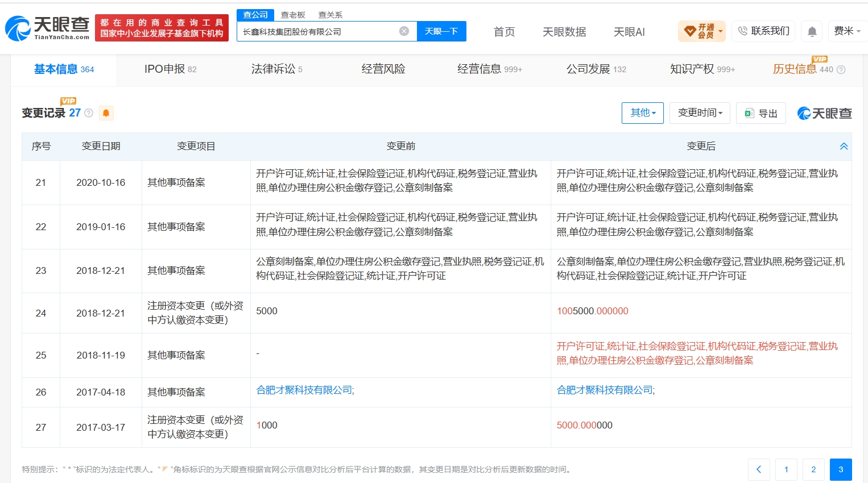Click current pagination page 3

tap(841, 469)
